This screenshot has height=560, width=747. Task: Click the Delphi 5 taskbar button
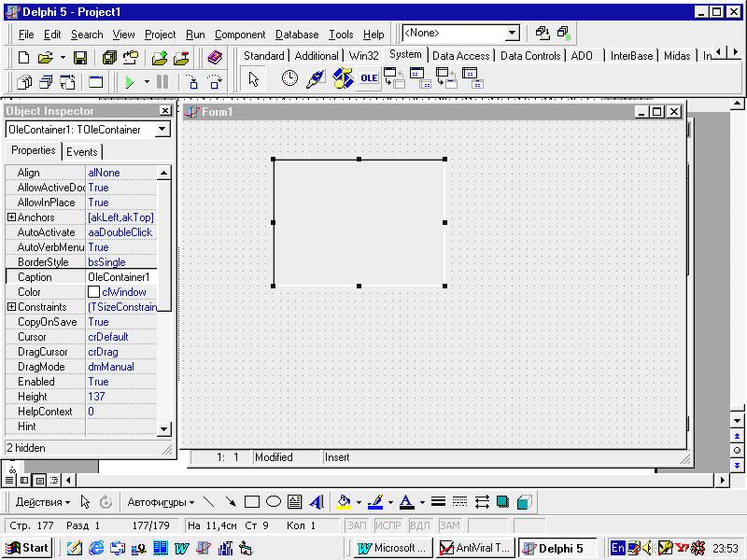pyautogui.click(x=557, y=548)
